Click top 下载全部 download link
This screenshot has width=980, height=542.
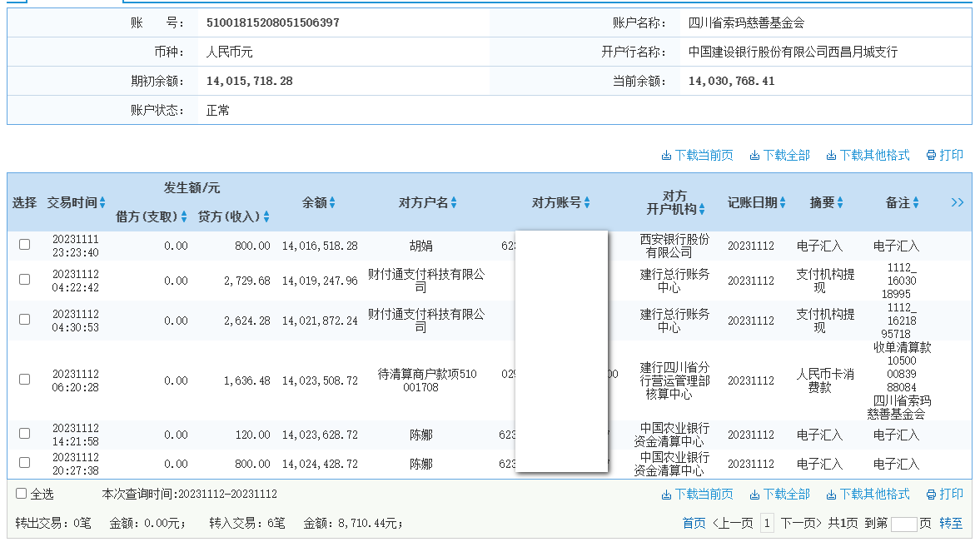[x=780, y=155]
